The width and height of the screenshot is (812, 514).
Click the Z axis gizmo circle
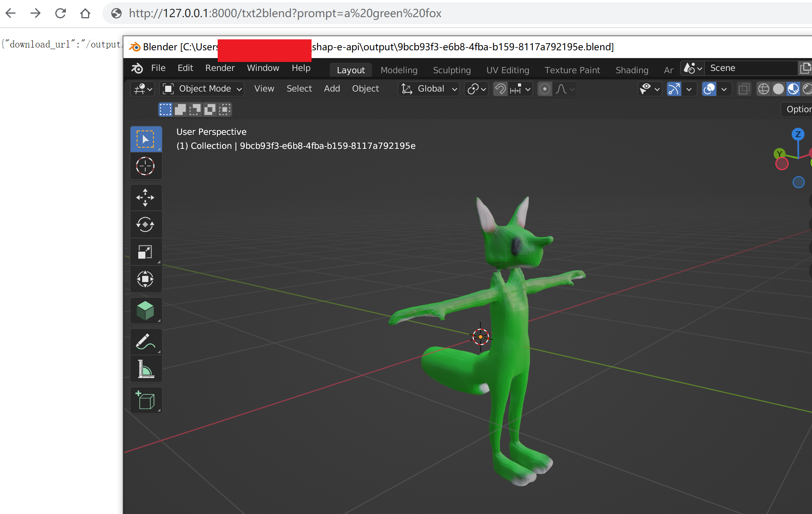798,134
